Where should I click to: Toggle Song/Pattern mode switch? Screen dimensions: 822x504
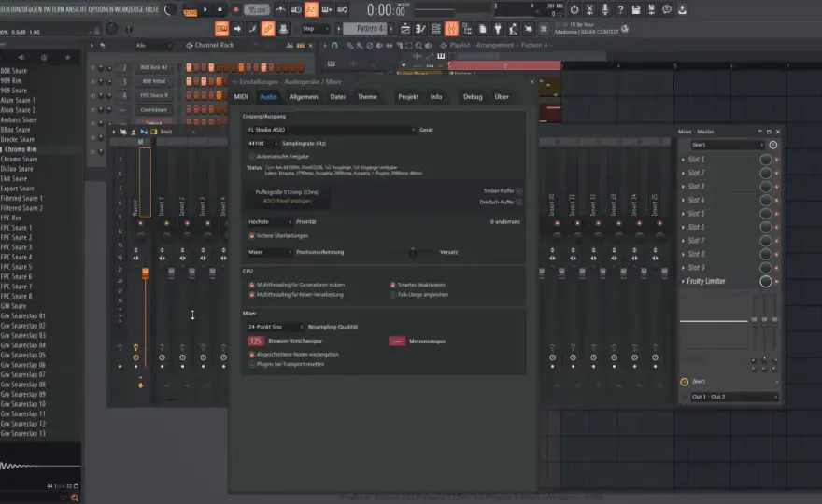pyautogui.click(x=190, y=10)
